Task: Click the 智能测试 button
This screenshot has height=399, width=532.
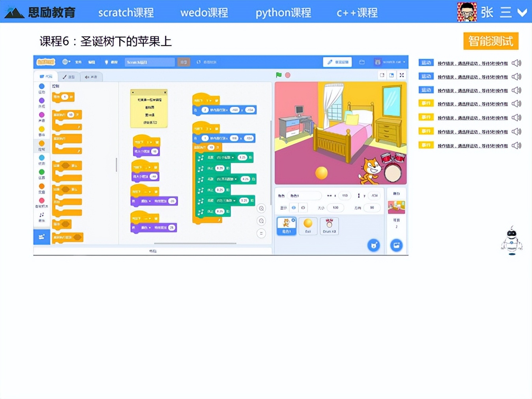Action: [491, 41]
